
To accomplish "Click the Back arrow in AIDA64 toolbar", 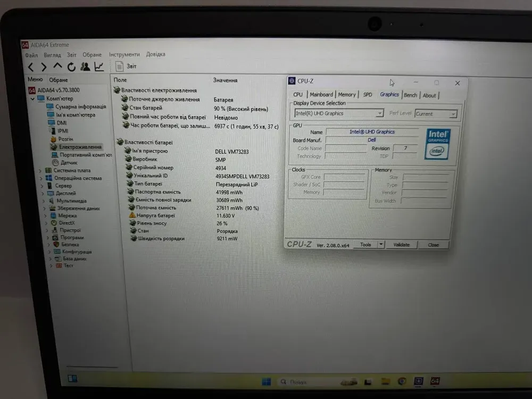I will [x=31, y=67].
